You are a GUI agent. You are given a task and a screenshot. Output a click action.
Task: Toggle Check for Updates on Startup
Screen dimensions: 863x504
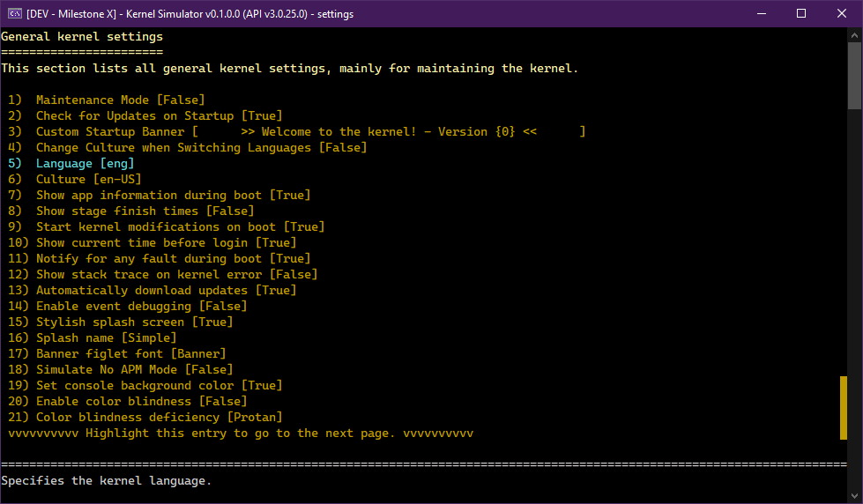[x=157, y=116]
